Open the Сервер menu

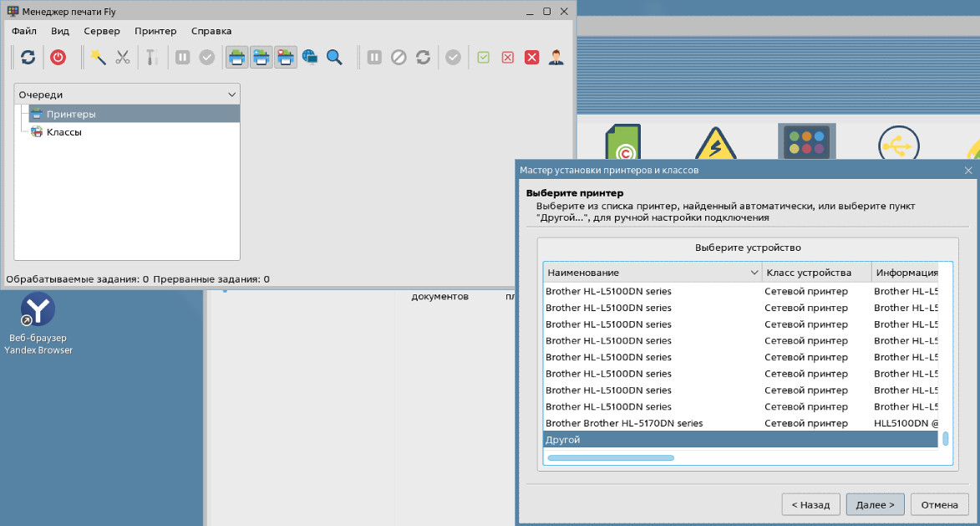pyautogui.click(x=102, y=31)
